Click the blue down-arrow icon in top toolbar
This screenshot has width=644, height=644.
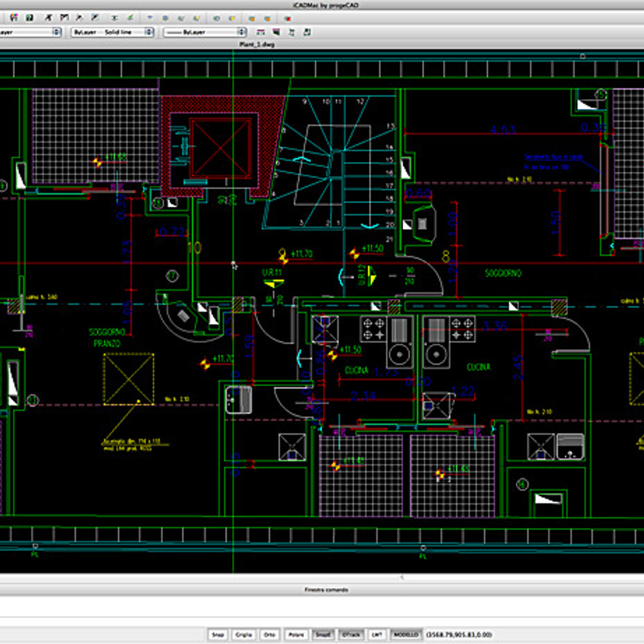150,18
